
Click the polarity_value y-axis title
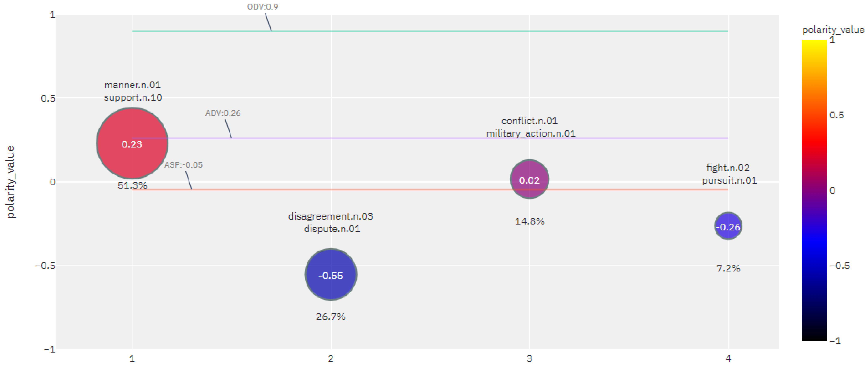[10, 182]
